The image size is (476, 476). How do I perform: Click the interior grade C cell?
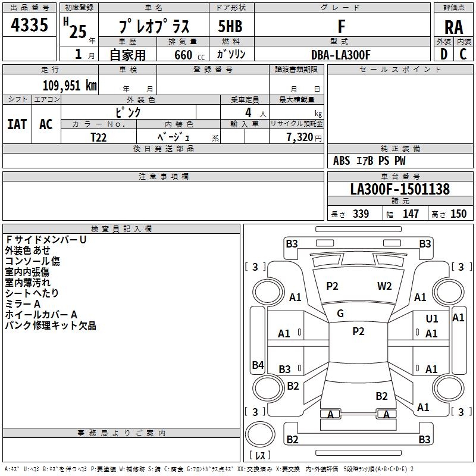click(x=463, y=54)
